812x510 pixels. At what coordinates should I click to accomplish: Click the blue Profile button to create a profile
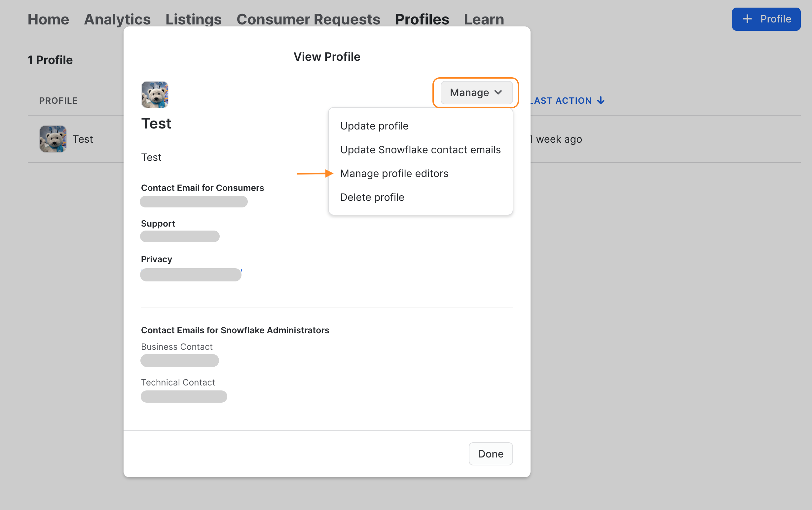[766, 19]
